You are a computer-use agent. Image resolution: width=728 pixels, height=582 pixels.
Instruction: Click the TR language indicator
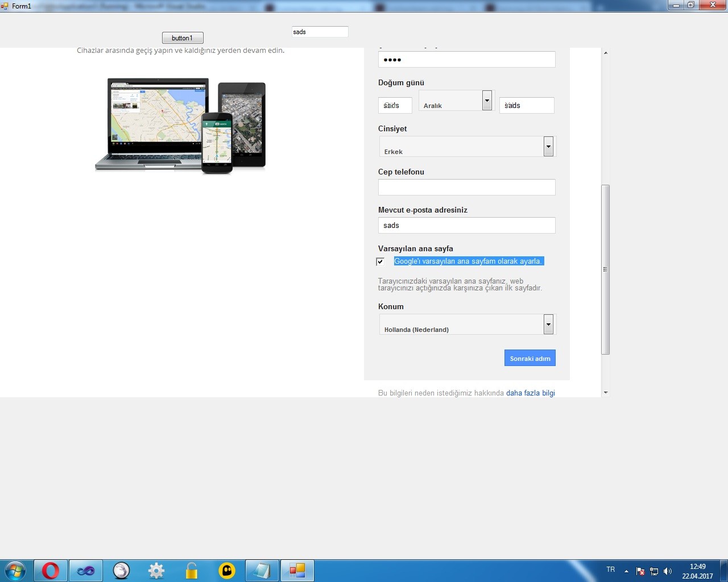[611, 569]
